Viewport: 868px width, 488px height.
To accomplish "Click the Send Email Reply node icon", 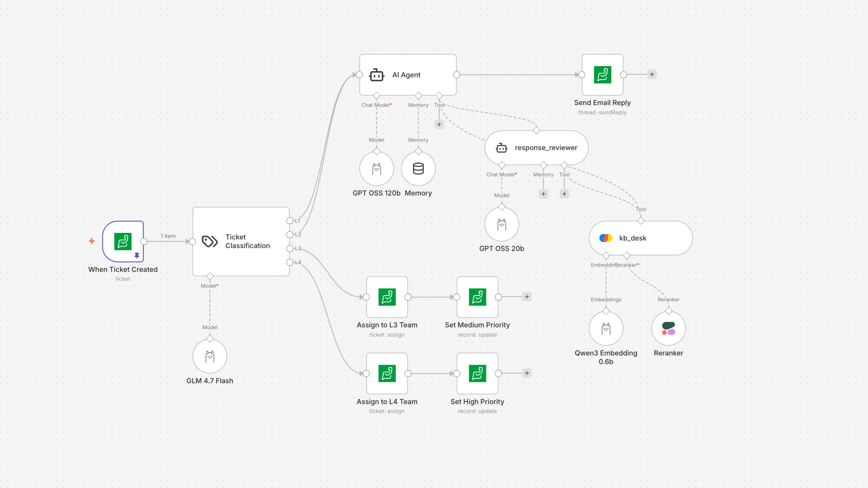I will pos(602,75).
